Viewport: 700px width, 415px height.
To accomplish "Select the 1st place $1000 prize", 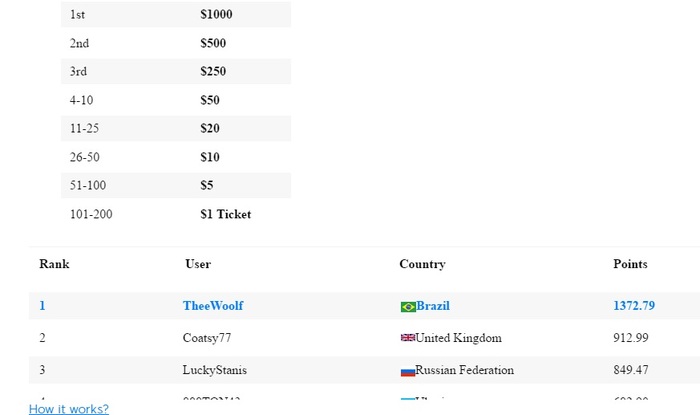I will click(215, 15).
